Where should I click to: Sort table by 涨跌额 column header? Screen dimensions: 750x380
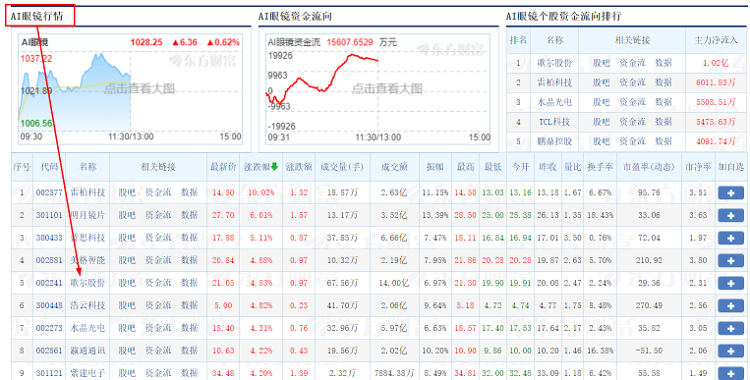[x=299, y=167]
